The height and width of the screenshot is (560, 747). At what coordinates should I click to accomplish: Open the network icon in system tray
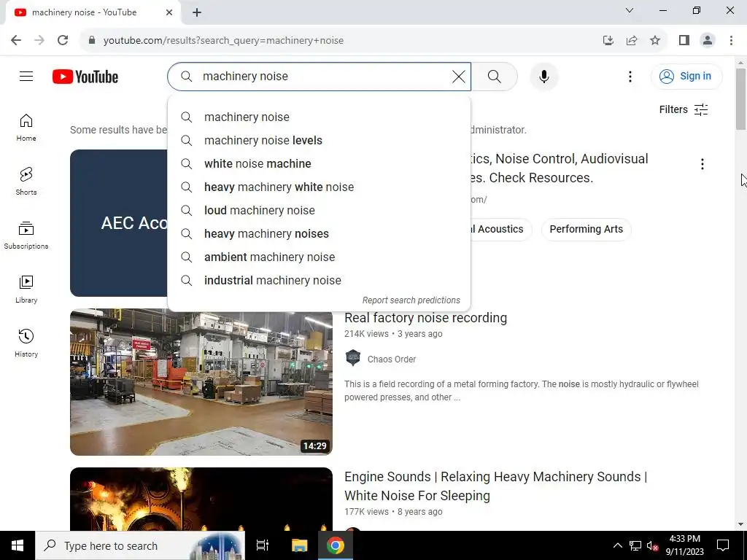tap(635, 545)
